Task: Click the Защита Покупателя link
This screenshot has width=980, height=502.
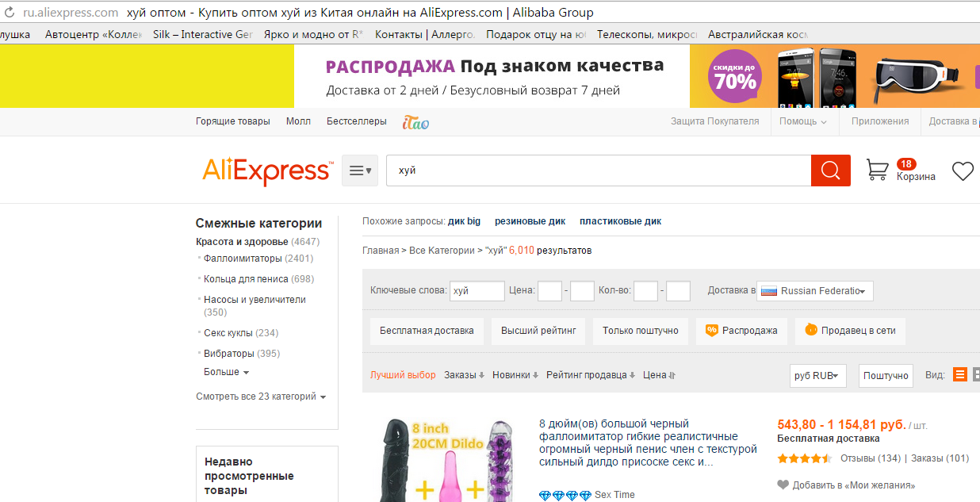Action: coord(714,121)
